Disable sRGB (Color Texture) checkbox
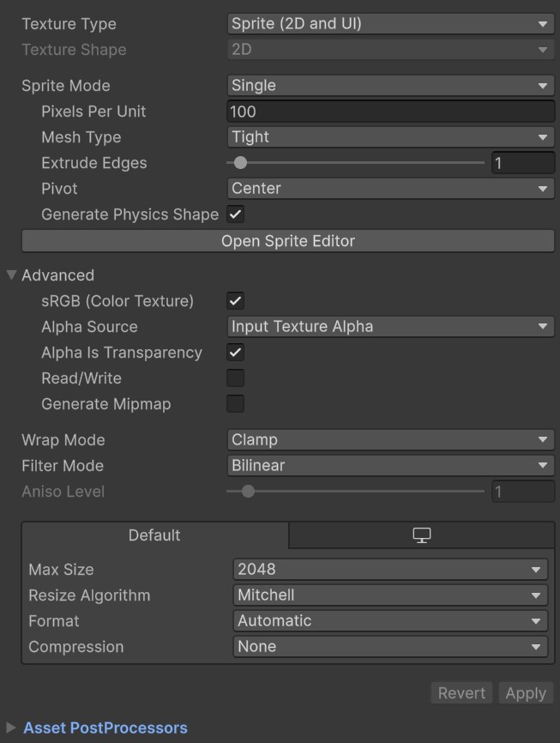Viewport: 560px width, 743px height. [235, 301]
